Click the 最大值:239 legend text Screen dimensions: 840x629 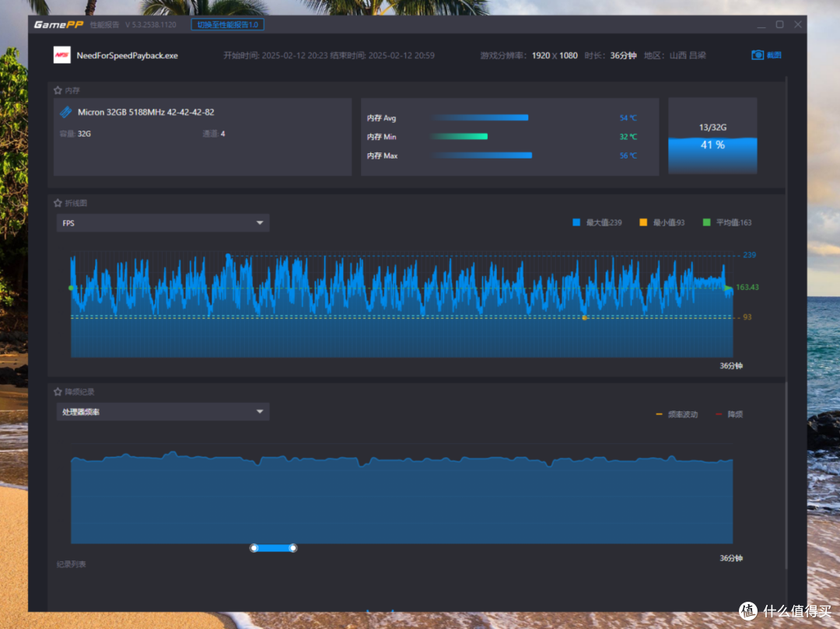coord(604,222)
